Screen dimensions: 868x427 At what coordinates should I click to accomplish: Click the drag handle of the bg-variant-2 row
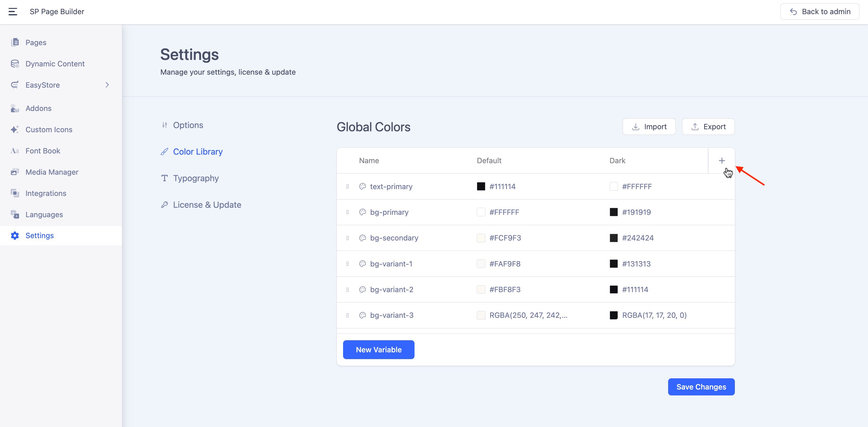pos(347,289)
